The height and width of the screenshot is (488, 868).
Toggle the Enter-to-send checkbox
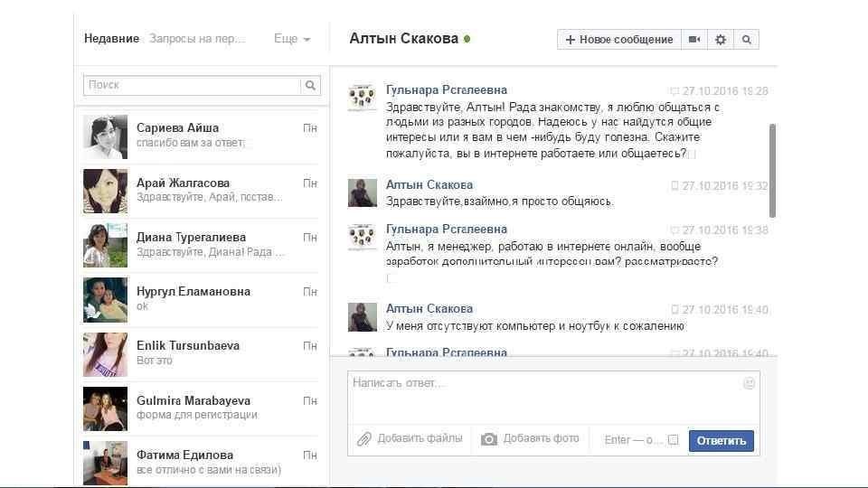click(673, 440)
